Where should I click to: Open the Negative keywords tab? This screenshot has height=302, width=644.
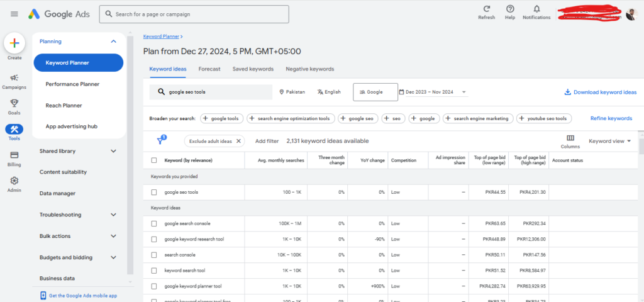(x=310, y=69)
